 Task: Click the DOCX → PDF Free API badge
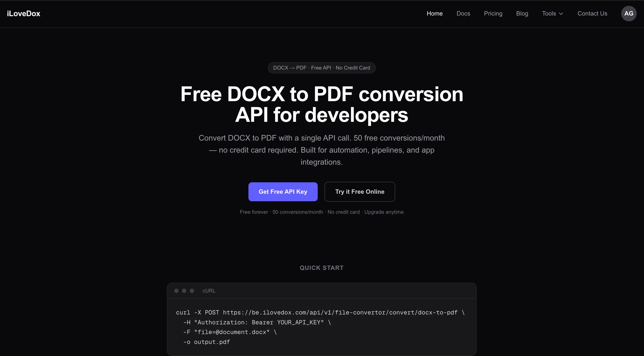click(x=322, y=68)
